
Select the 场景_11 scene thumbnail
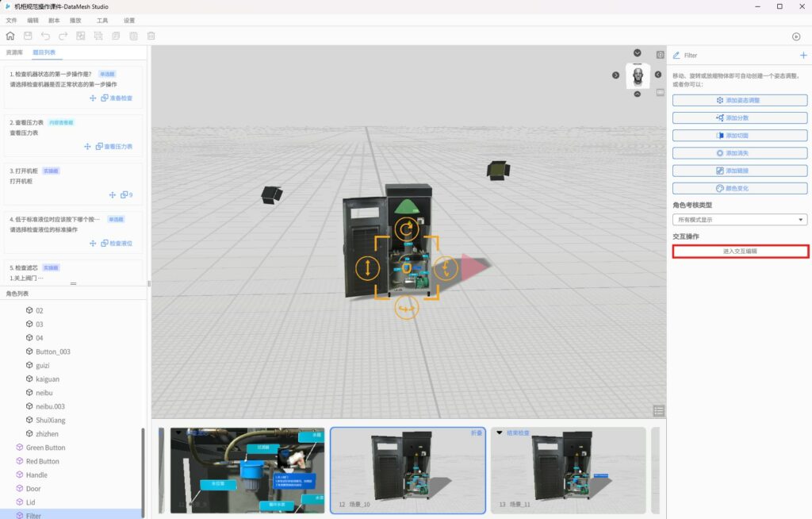[x=568, y=470]
